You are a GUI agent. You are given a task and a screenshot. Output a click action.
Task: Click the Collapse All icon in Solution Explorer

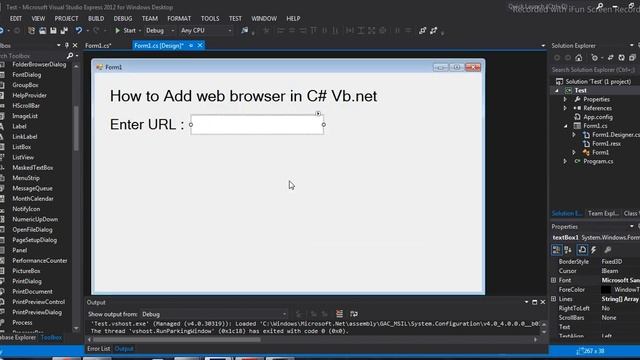click(x=632, y=58)
